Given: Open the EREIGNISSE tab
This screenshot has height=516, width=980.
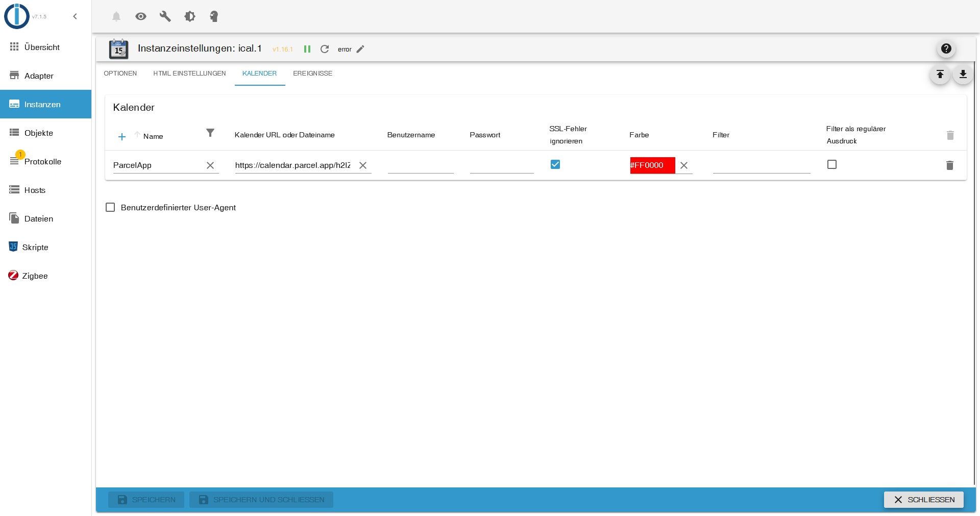Looking at the screenshot, I should pos(312,73).
